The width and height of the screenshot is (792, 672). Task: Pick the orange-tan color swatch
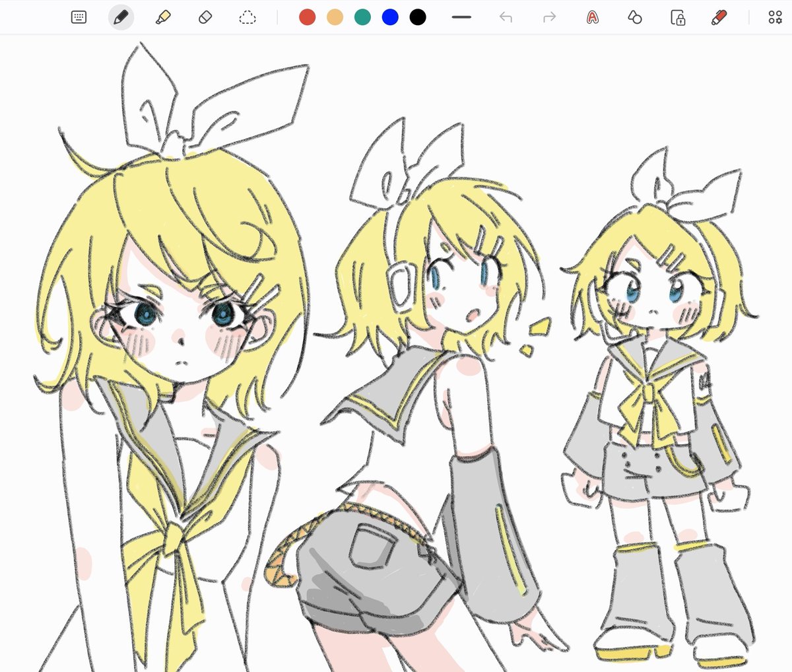coord(335,17)
